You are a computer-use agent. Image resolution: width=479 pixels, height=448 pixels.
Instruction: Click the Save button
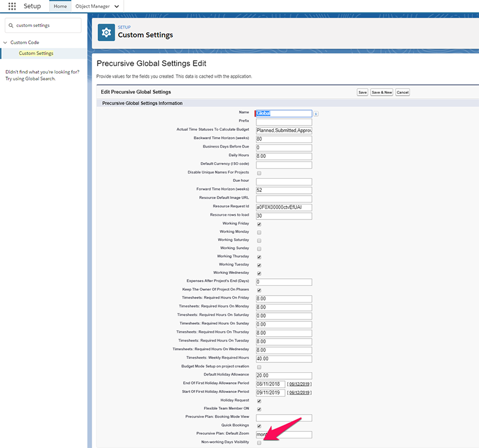[362, 92]
